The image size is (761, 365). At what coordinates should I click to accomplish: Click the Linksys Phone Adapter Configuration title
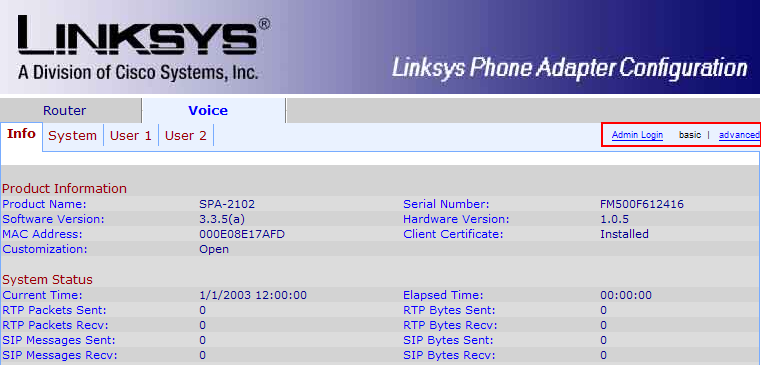coord(569,67)
